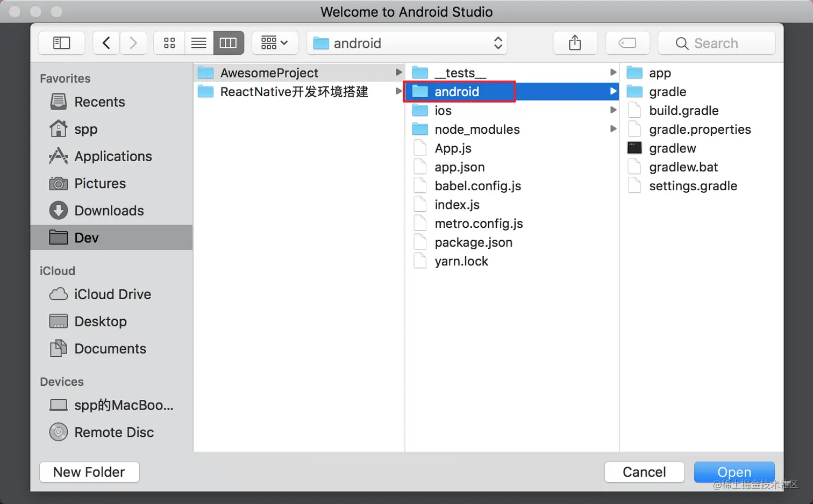
Task: Select the metro.config.js file
Action: 512,223
